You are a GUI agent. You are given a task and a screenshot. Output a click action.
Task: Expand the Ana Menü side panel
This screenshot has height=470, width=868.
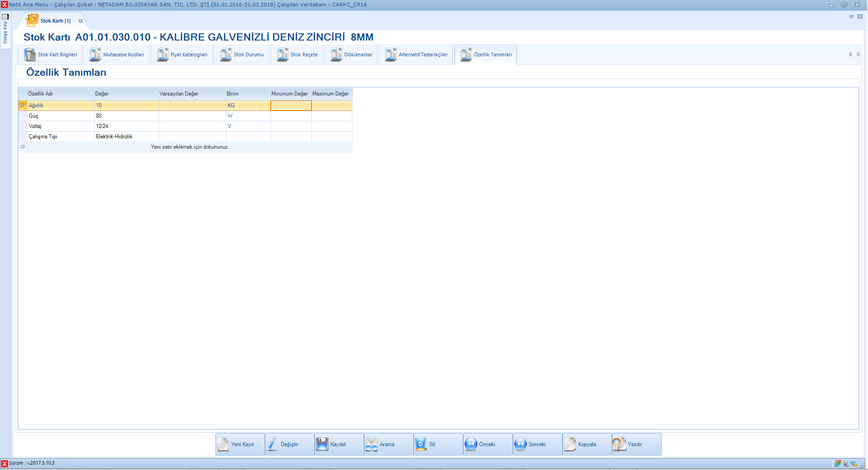[x=5, y=29]
